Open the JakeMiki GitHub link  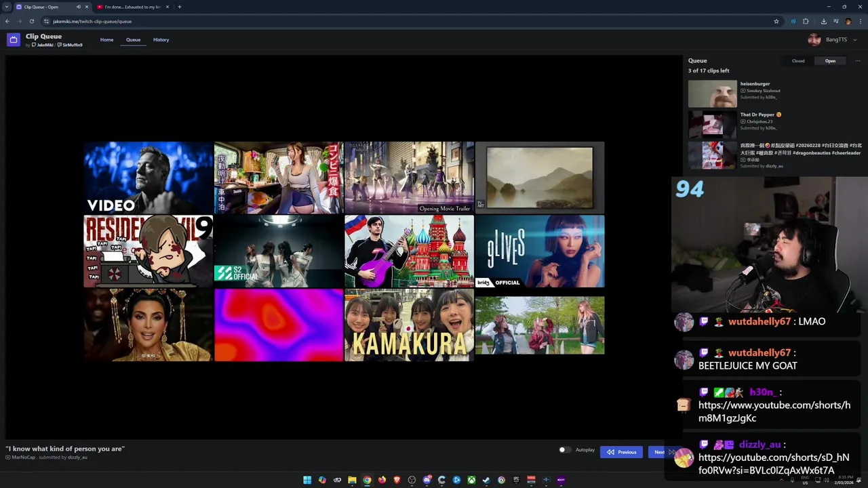tap(43, 45)
